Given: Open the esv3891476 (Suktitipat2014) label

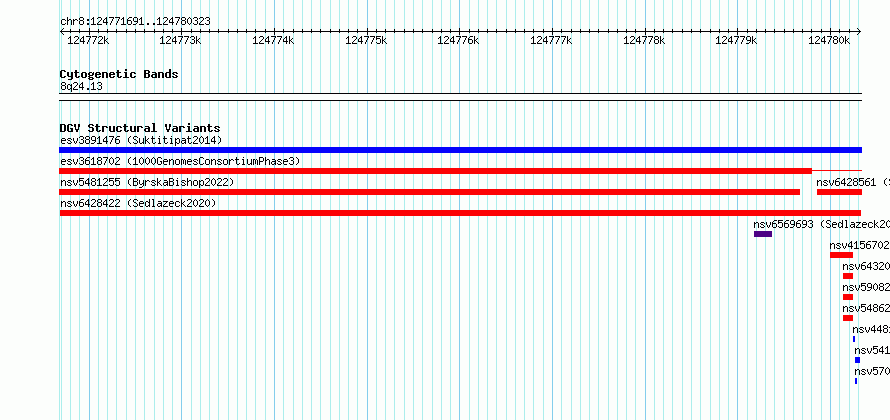Looking at the screenshot, I should pos(141,140).
